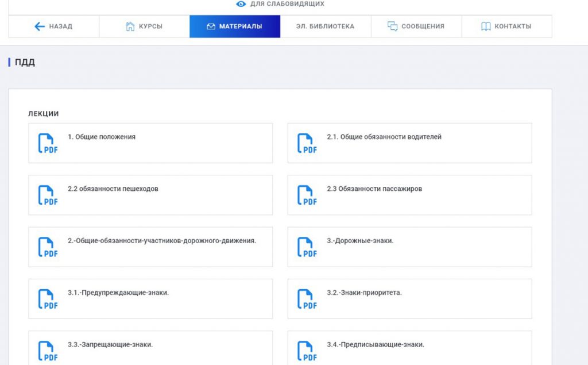Click the 2.3 Обязанности пассажиров lecture card
The height and width of the screenshot is (365, 588).
coord(409,195)
